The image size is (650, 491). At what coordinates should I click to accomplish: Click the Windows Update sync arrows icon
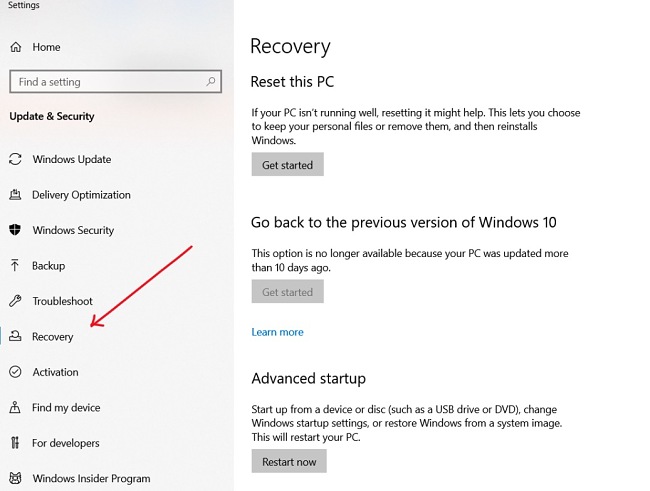pos(15,159)
